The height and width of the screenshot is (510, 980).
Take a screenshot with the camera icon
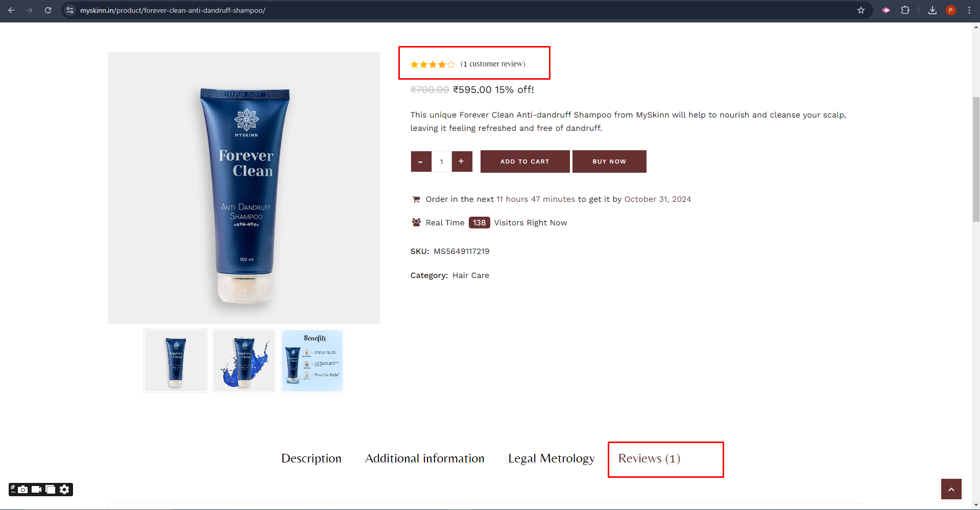click(x=23, y=490)
